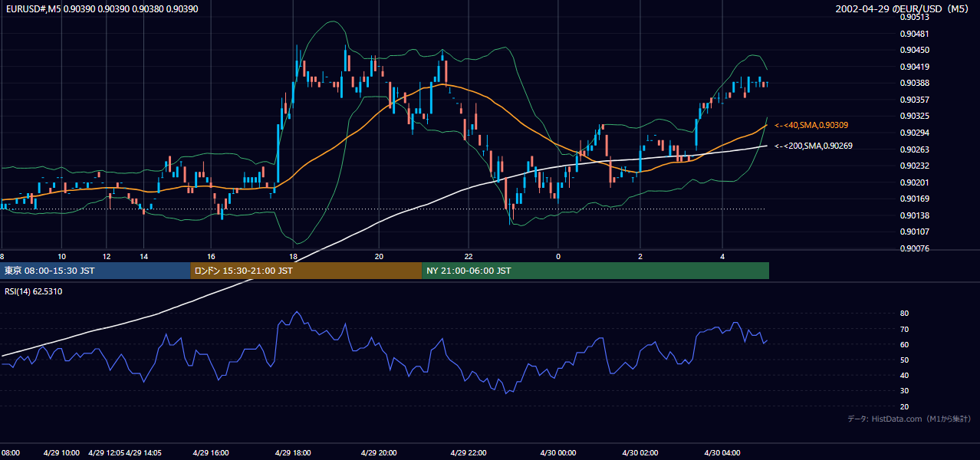Viewport: 980px width, 460px height.
Task: Click the NY 21:00-06:00 JST session bar
Action: pyautogui.click(x=595, y=271)
